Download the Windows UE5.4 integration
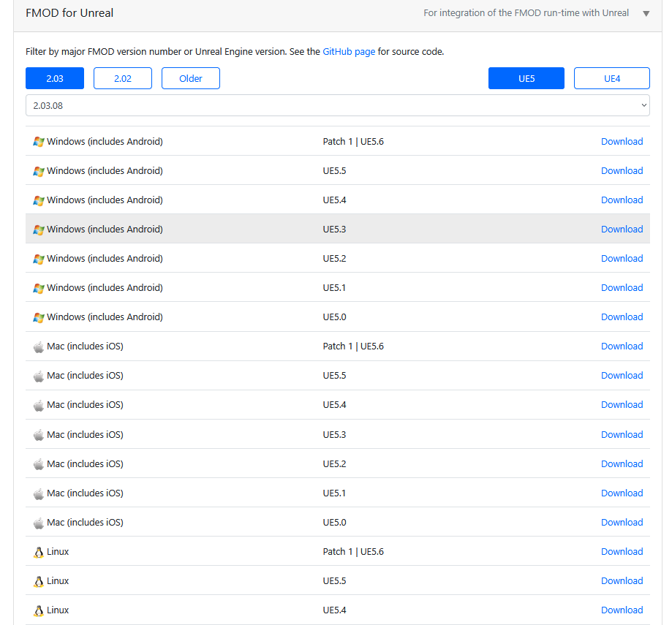Screen dimensions: 672x625 click(x=622, y=200)
